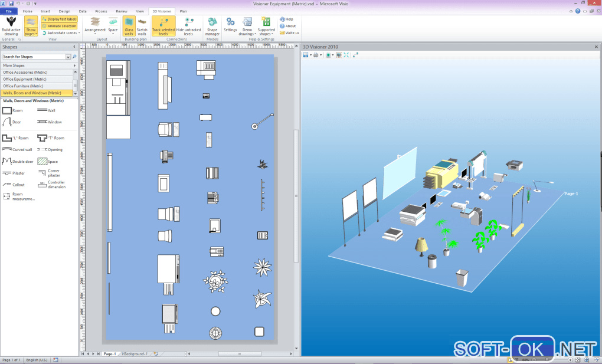The image size is (602, 364).
Task: Switch to the Design tab
Action: click(64, 11)
